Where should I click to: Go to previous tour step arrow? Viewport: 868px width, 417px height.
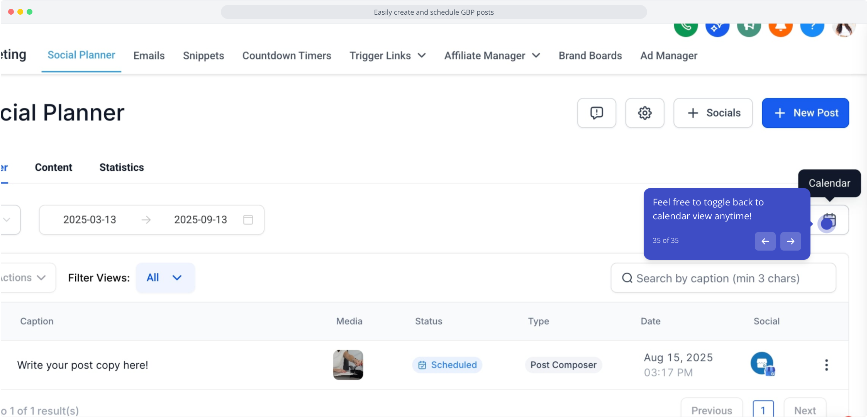[x=765, y=241]
